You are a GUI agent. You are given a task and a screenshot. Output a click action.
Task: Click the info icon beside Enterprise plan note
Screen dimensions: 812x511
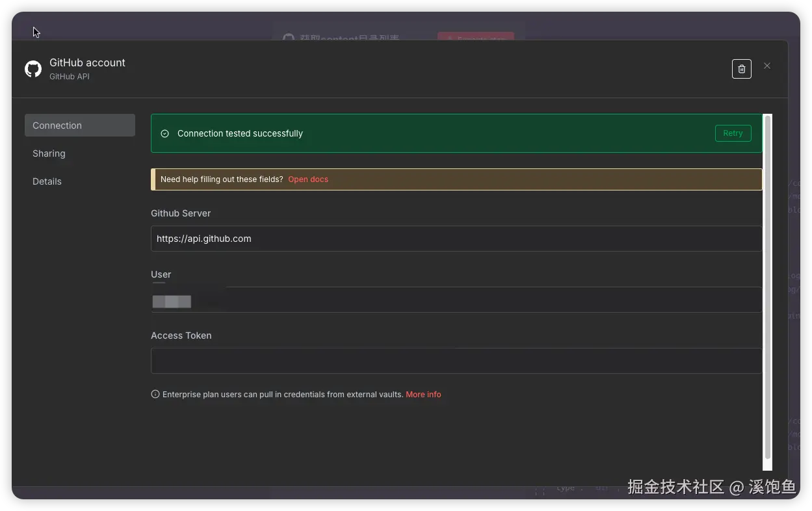[155, 394]
